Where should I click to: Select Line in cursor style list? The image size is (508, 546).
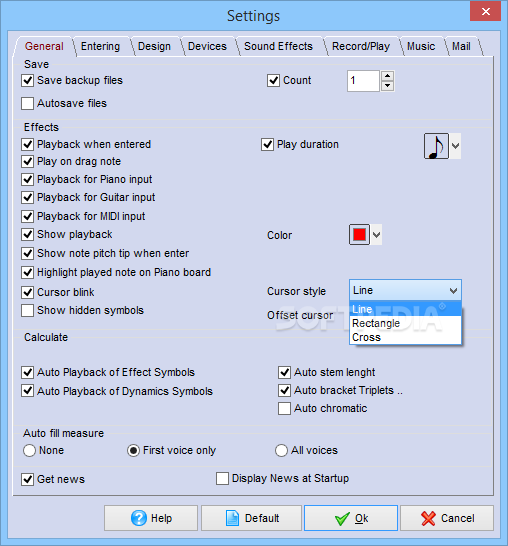tap(405, 309)
